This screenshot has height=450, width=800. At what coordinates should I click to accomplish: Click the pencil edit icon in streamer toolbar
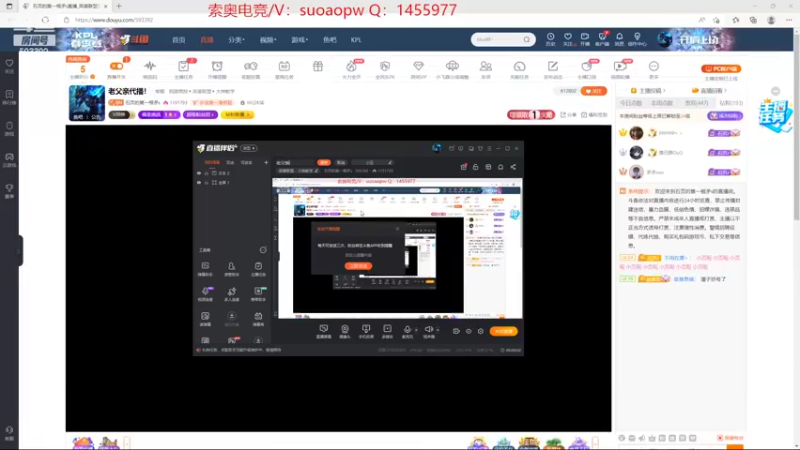click(553, 66)
